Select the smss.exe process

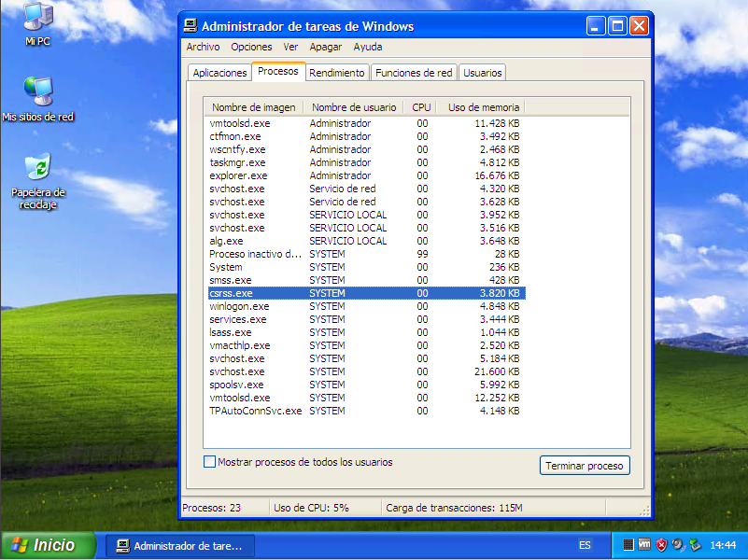pos(366,280)
